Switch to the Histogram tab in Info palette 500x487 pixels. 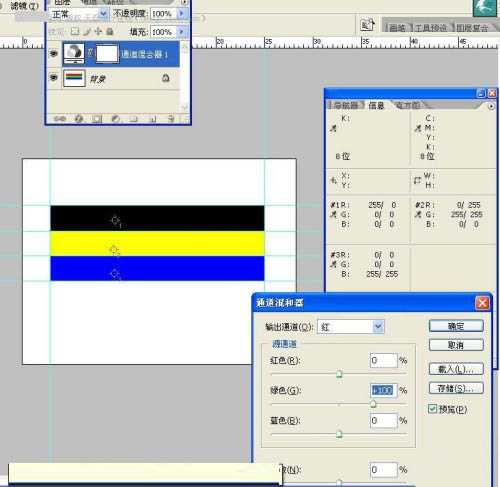(x=407, y=106)
